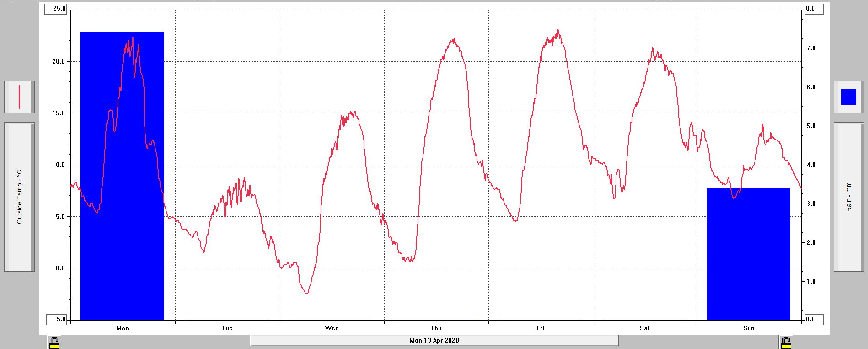
Task: Click the padlock icon below the temperature axis
Action: 54,342
